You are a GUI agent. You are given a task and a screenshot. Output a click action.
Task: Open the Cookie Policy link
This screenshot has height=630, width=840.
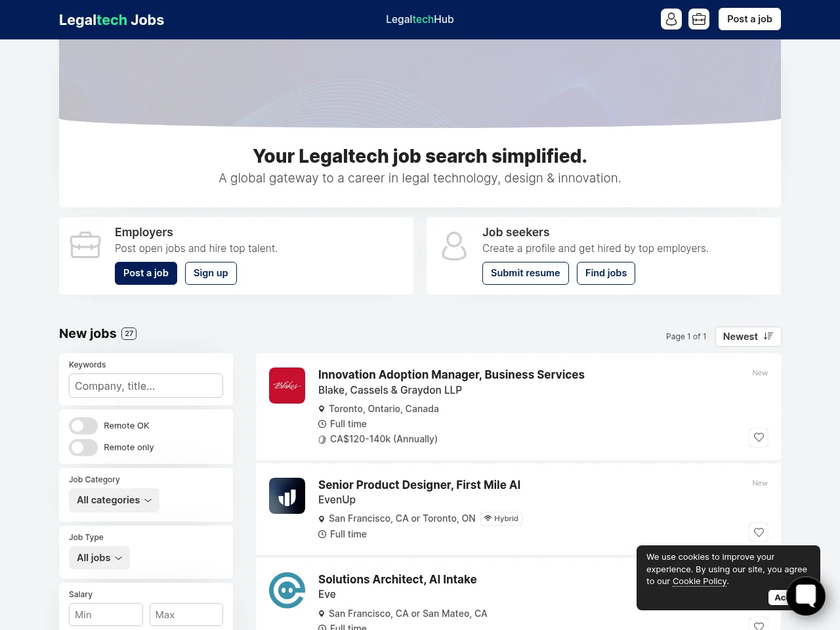point(700,581)
